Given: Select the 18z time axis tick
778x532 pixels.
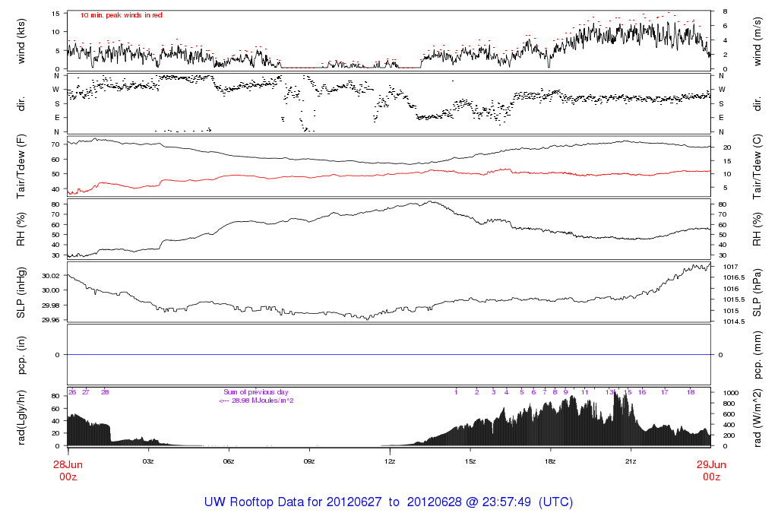Looking at the screenshot, I should coord(550,461).
